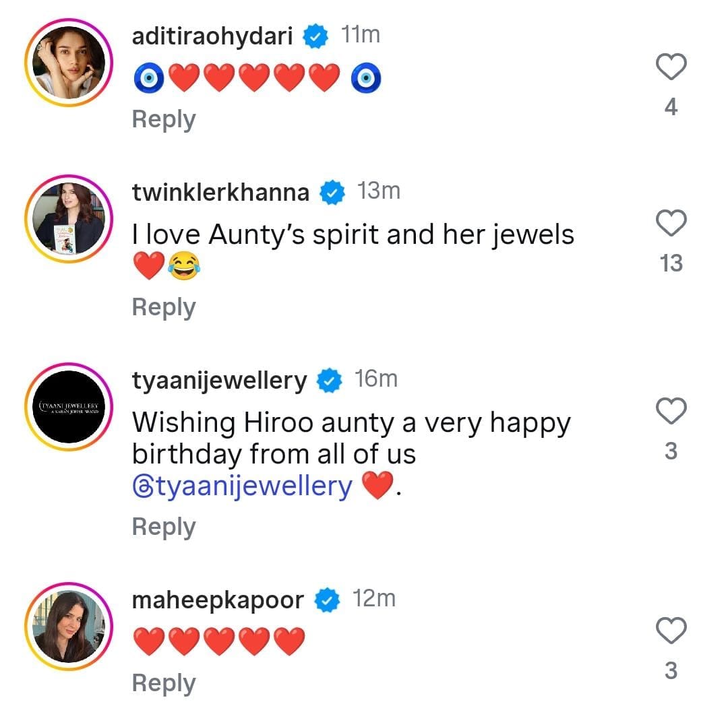The height and width of the screenshot is (702, 728).
Task: Reply to aditiraohydari's comment
Action: point(164,119)
